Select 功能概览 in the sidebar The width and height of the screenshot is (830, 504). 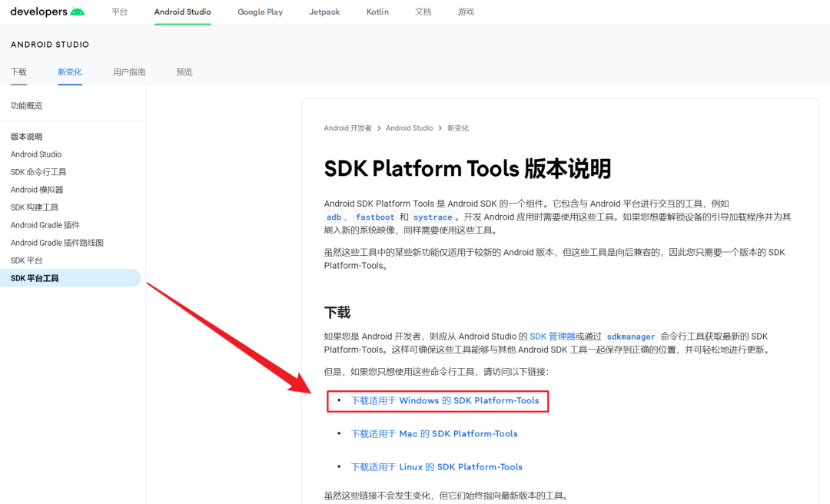pos(27,105)
